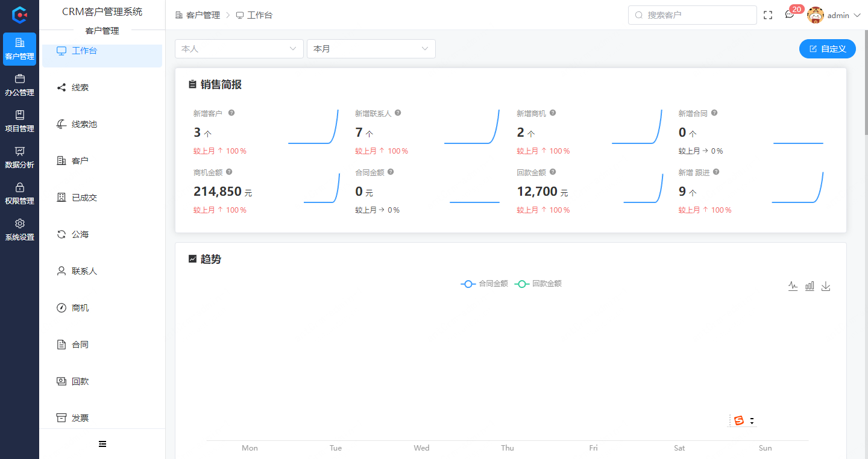
Task: Click 工作台 breadcrumb item
Action: pos(254,15)
